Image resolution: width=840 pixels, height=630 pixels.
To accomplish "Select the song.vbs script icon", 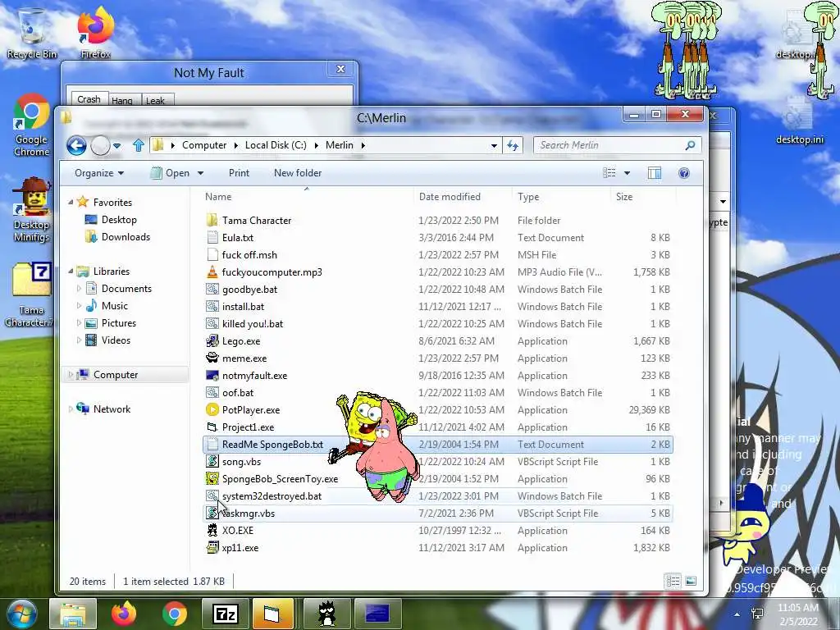I will (x=212, y=461).
